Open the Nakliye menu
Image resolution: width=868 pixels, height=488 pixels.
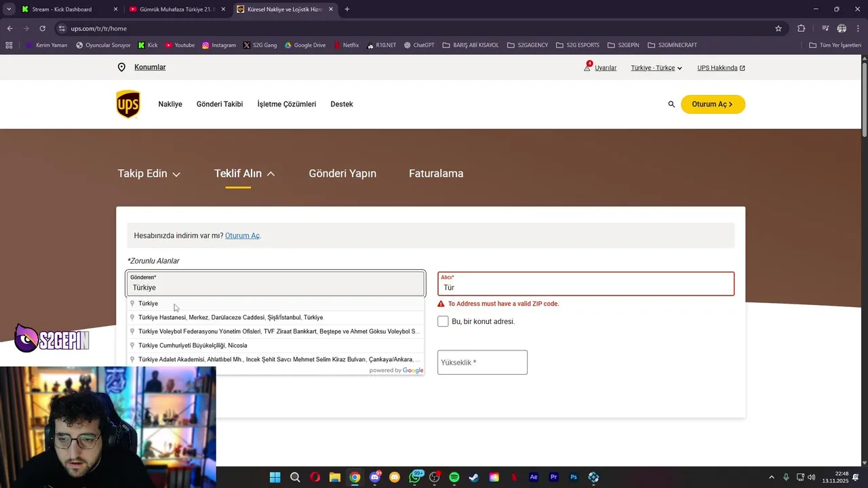tap(170, 104)
